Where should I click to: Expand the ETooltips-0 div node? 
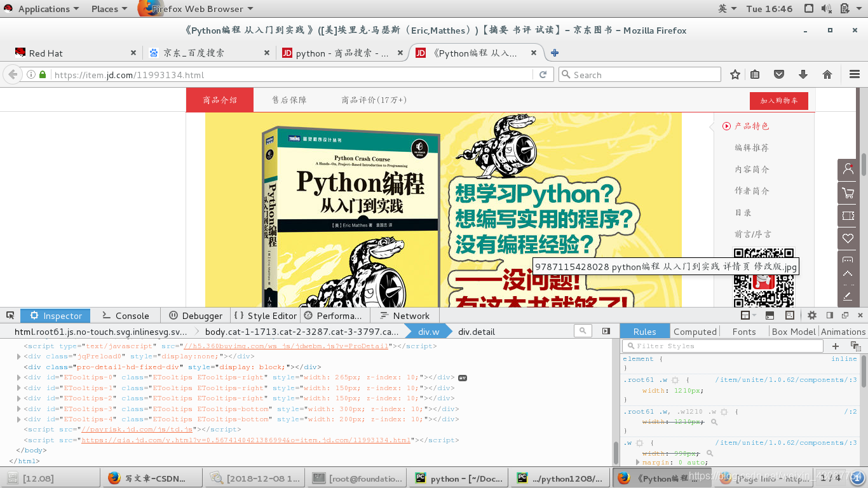[x=18, y=377]
